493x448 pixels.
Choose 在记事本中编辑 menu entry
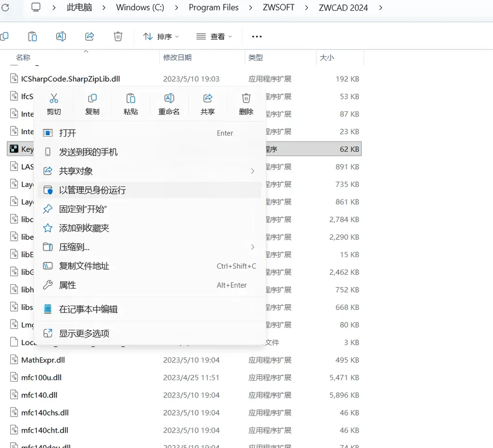[x=149, y=309]
